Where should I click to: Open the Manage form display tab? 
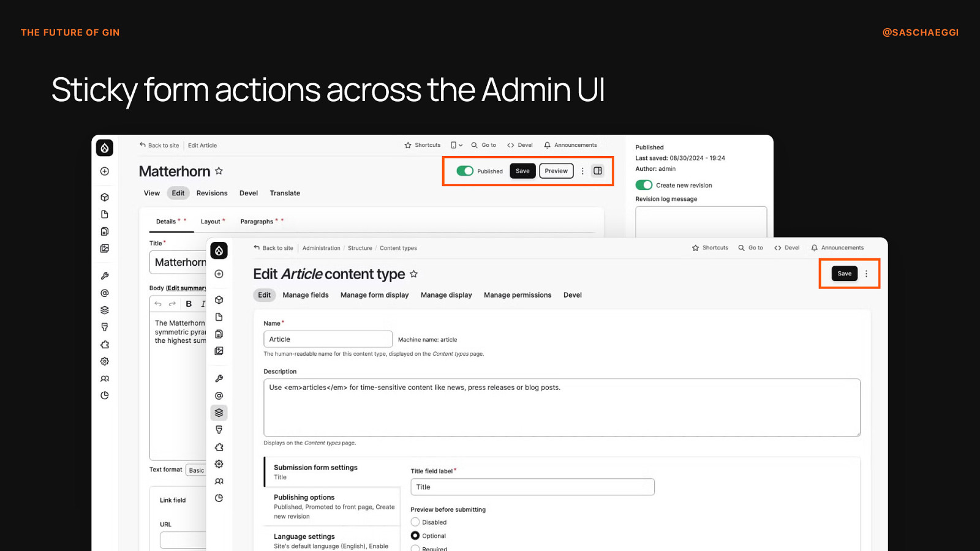click(374, 295)
